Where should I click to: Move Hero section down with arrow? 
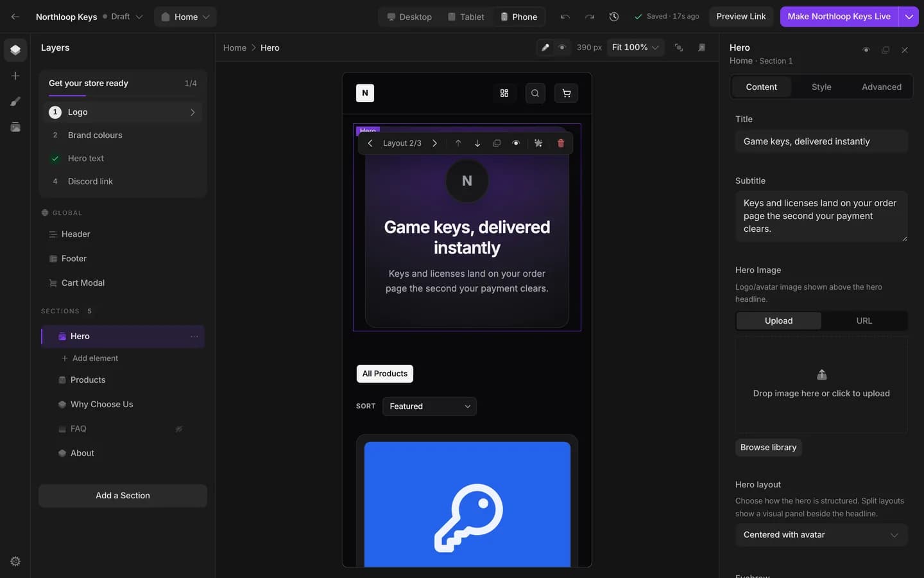pyautogui.click(x=477, y=143)
